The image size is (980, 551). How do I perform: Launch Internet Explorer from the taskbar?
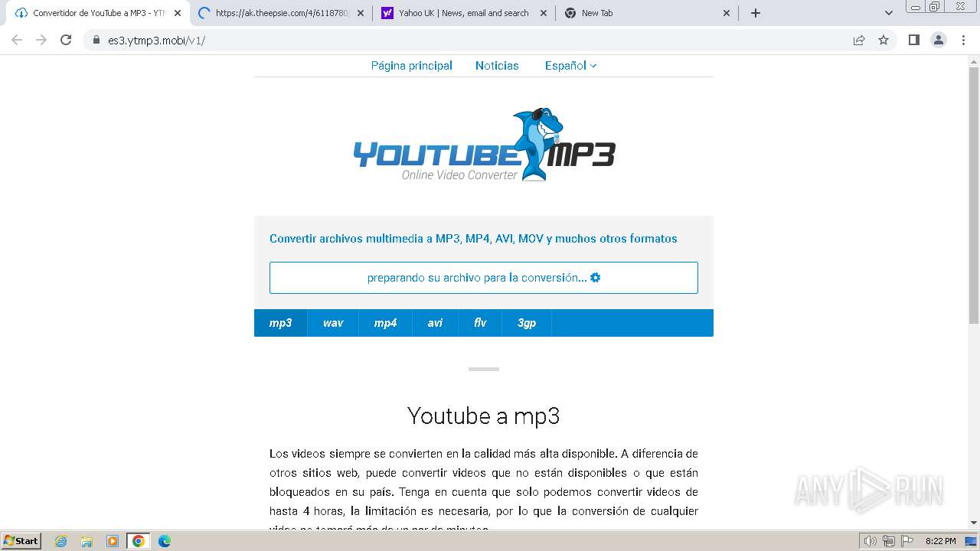click(60, 541)
